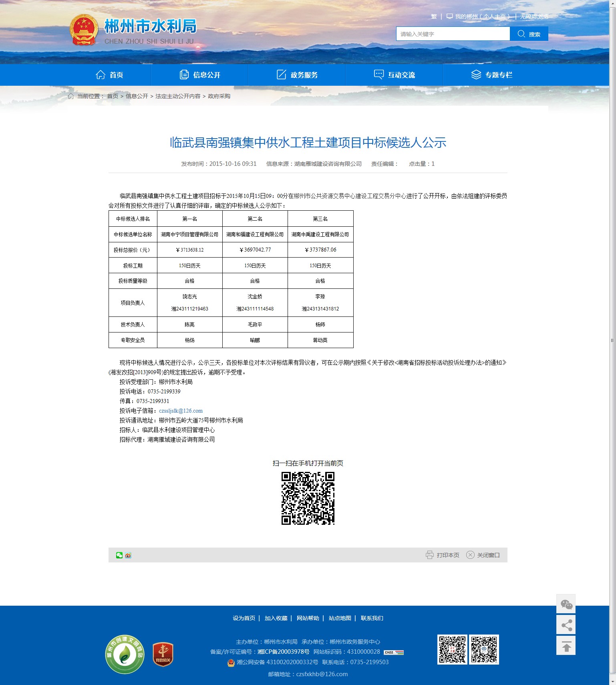Click bid price ¥3737867.06

coord(320,250)
